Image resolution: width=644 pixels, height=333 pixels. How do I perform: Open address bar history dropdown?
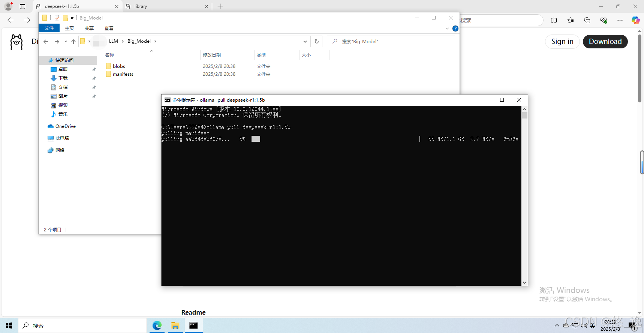tap(305, 41)
